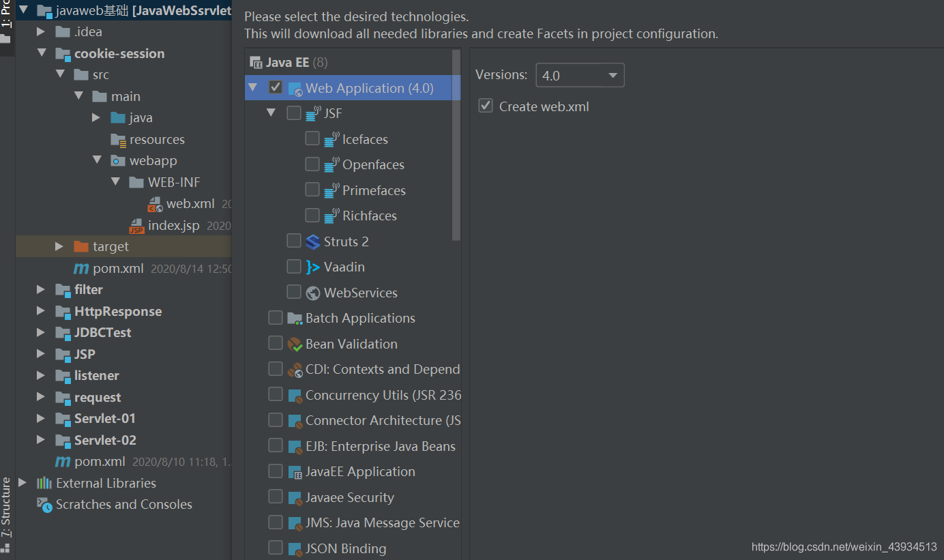Check the JSF checkbox
Image resolution: width=944 pixels, height=560 pixels.
(294, 113)
